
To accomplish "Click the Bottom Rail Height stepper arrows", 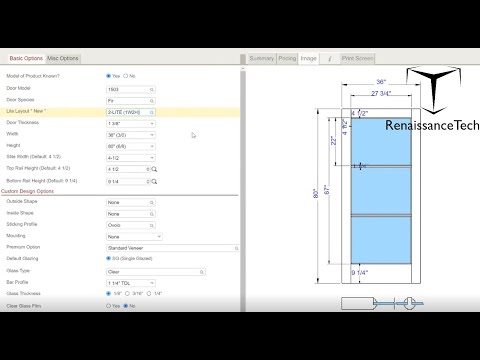I will click(x=148, y=182).
